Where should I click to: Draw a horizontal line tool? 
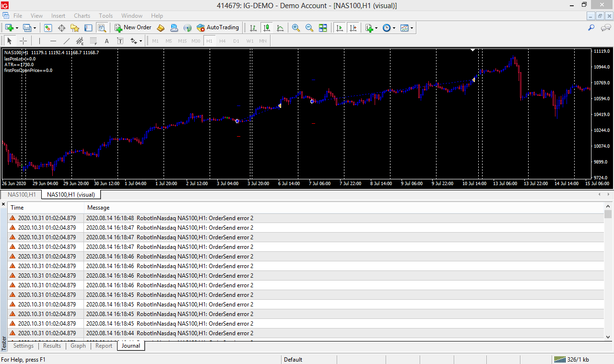pyautogui.click(x=53, y=41)
